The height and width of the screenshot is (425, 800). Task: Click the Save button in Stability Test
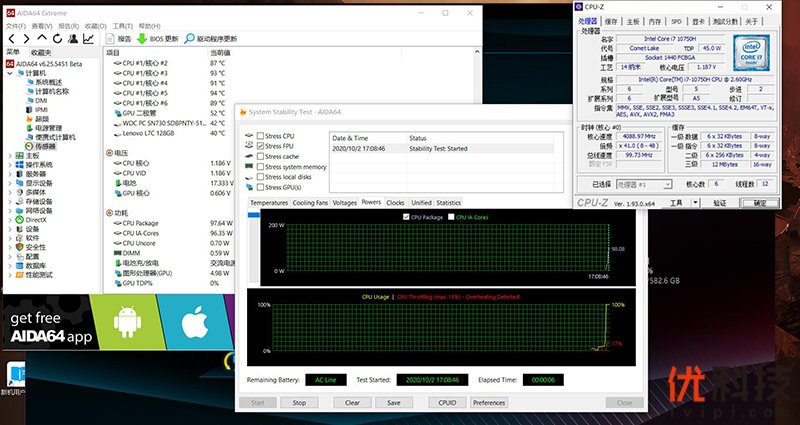(394, 403)
